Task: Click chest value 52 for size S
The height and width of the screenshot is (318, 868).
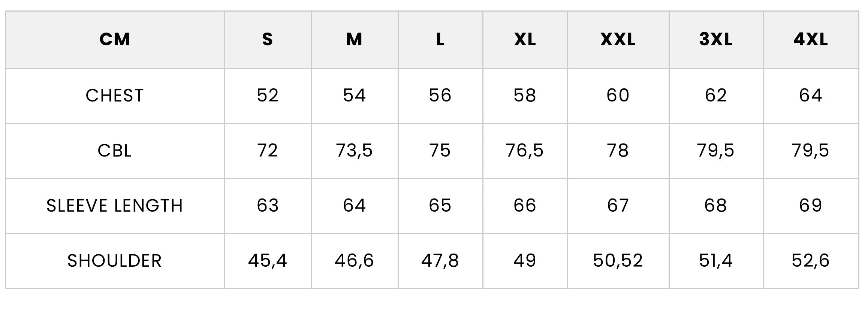Action: click(x=268, y=96)
